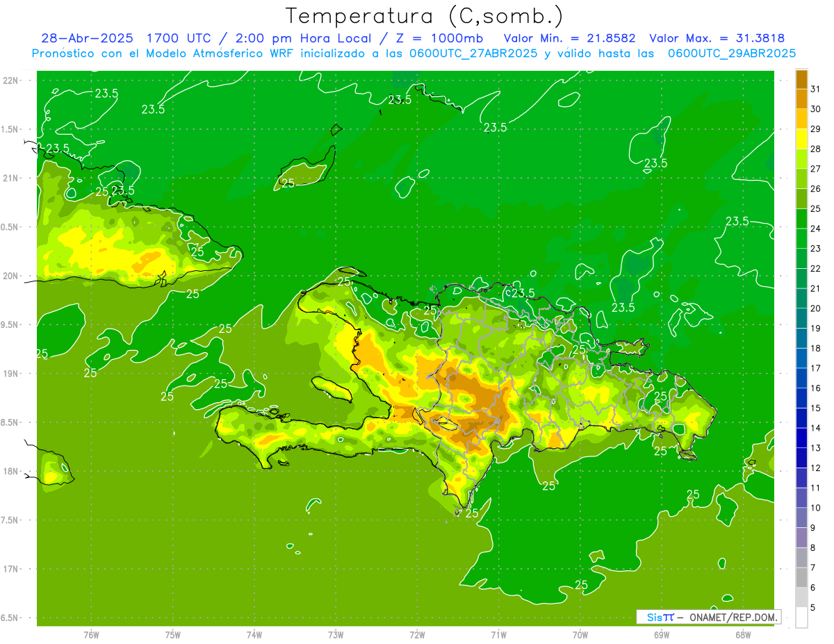Click the '16' color scale label
Image resolution: width=834 pixels, height=644 pixels.
(816, 388)
